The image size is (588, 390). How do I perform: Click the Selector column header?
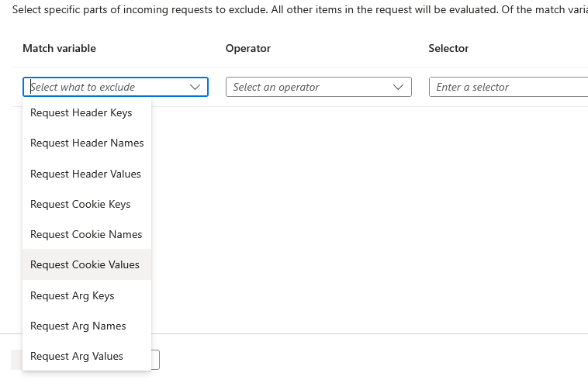click(x=448, y=48)
